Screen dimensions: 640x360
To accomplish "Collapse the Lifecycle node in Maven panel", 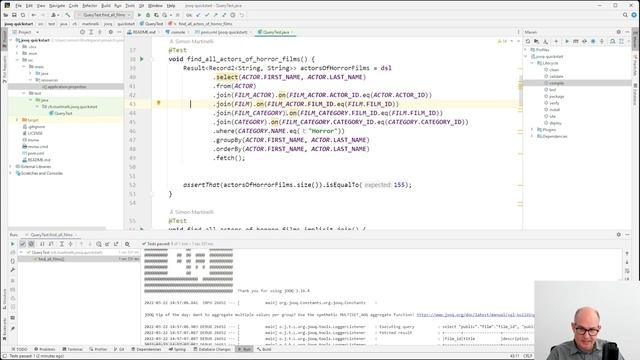I will (532, 63).
